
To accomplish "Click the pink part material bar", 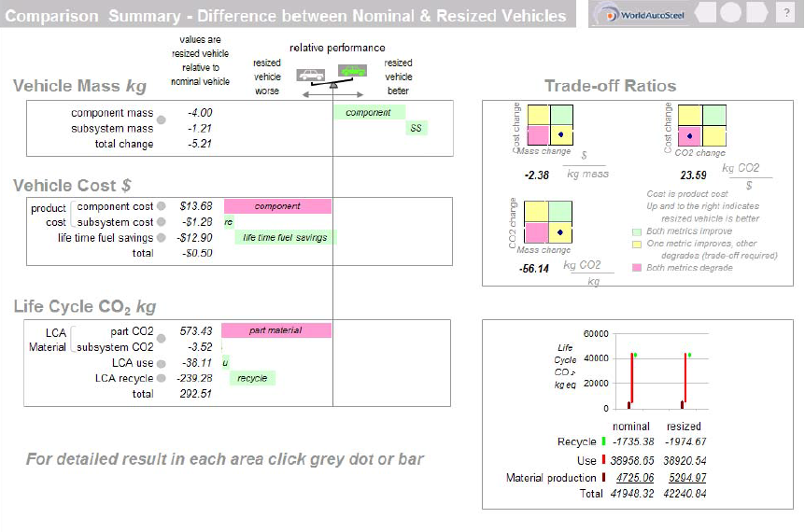I will pos(277,330).
